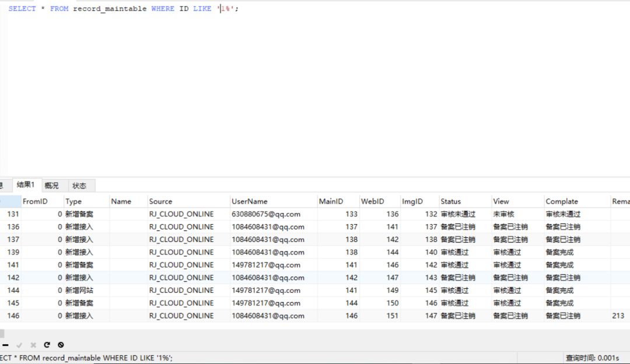The height and width of the screenshot is (364, 630).
Task: Click the 新增接入 Type cell in row 137
Action: pos(86,239)
